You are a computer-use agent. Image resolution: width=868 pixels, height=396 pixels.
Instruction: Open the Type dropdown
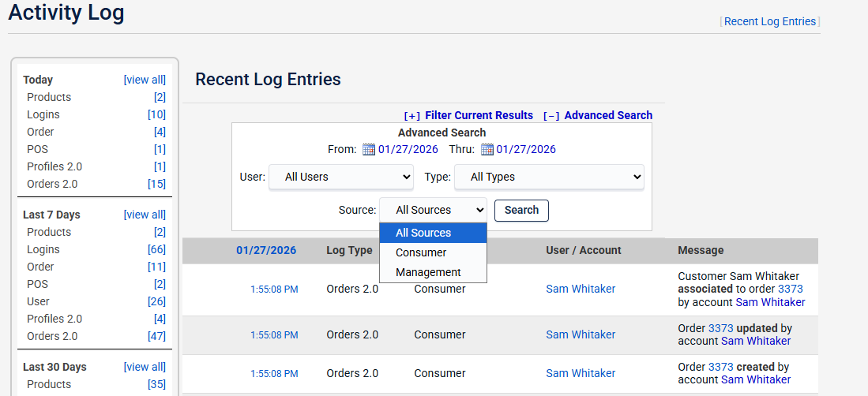[x=549, y=177]
